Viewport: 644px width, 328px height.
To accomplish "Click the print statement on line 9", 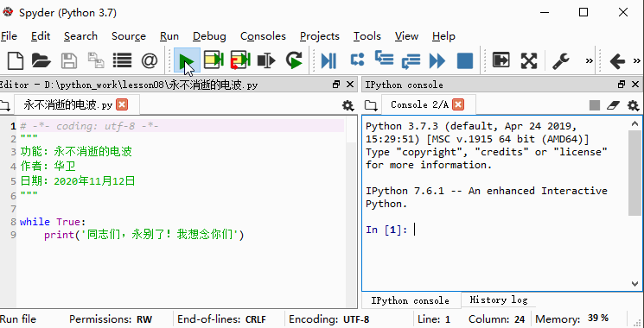I will (x=143, y=235).
